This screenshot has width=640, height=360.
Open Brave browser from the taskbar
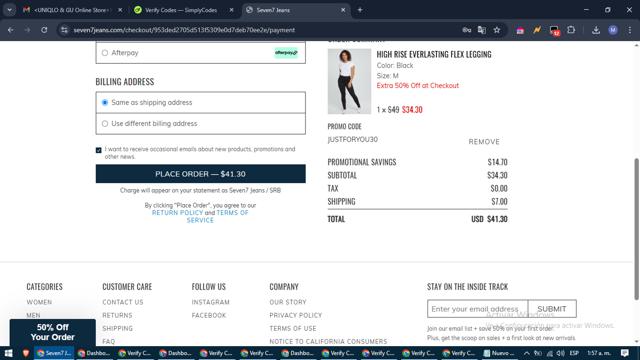point(26,353)
